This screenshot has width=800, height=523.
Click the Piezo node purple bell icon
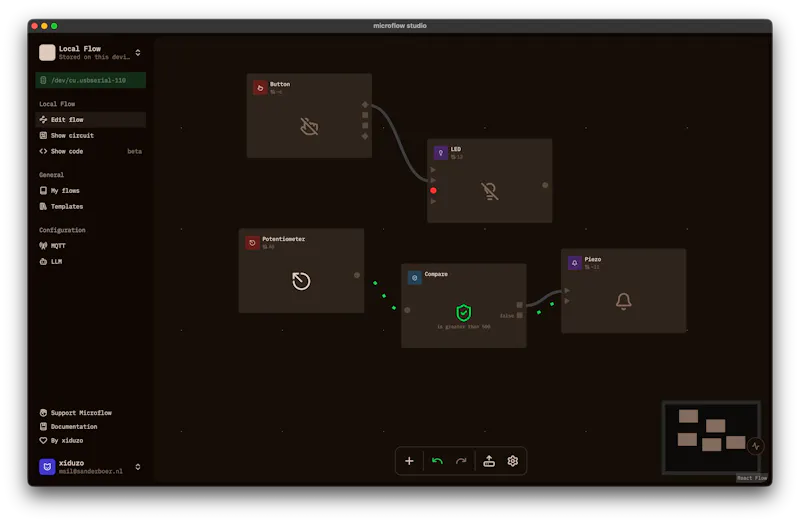point(574,263)
